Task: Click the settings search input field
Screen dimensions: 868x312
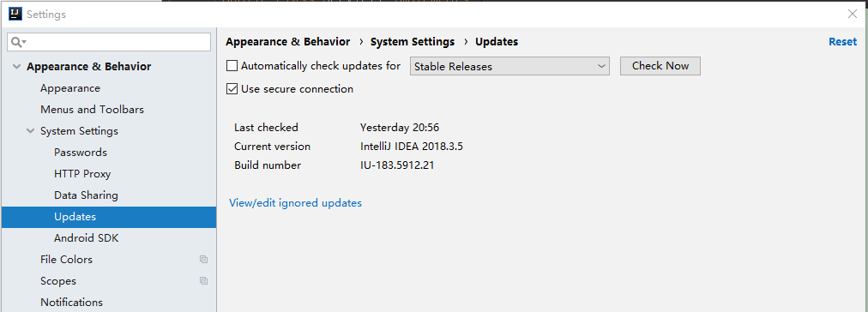Action: (x=109, y=42)
